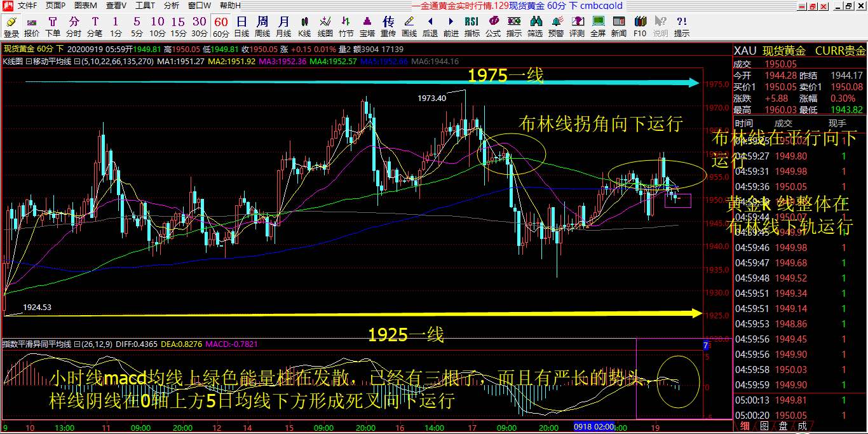Click the 05:00:20 trade row
This screenshot has height=434, width=868.
click(x=799, y=415)
